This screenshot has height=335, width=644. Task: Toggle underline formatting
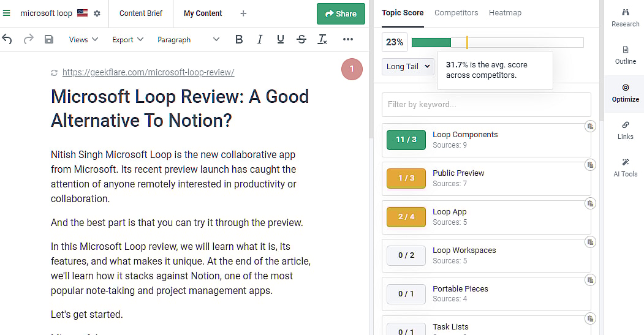click(x=281, y=39)
